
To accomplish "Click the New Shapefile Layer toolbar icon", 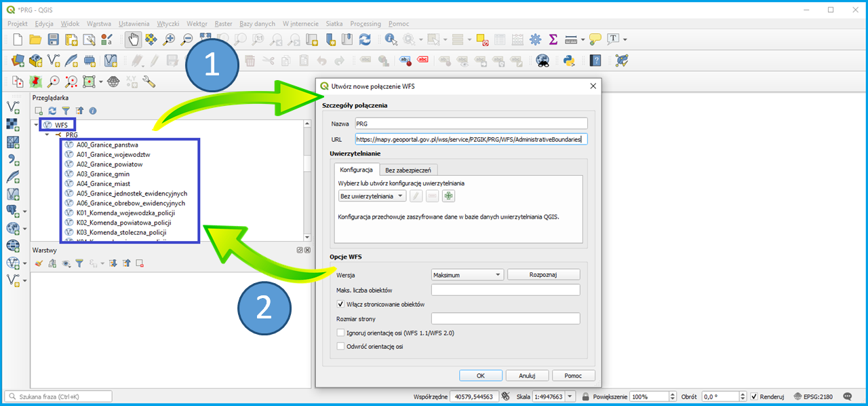I will [54, 60].
